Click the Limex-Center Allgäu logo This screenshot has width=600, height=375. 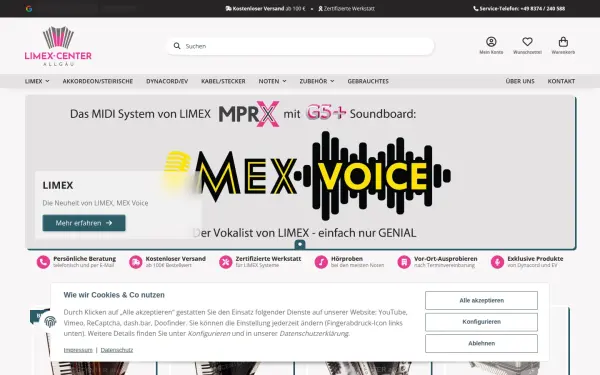58,46
